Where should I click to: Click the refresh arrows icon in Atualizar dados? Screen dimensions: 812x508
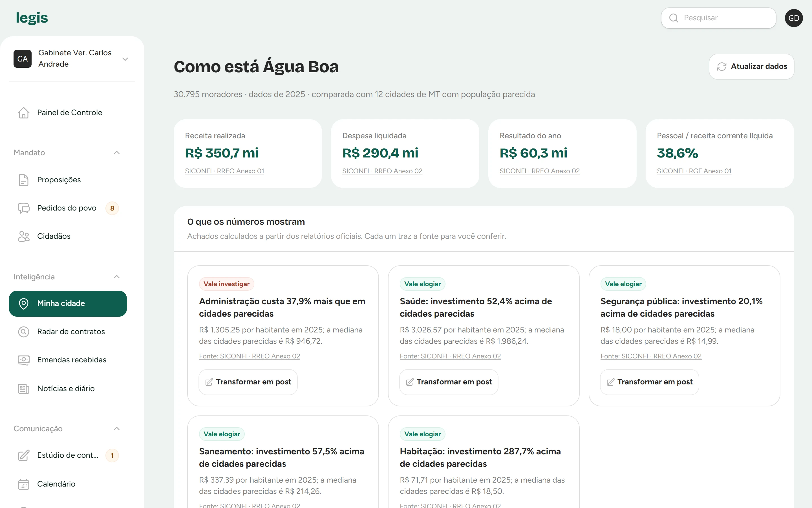pyautogui.click(x=721, y=67)
